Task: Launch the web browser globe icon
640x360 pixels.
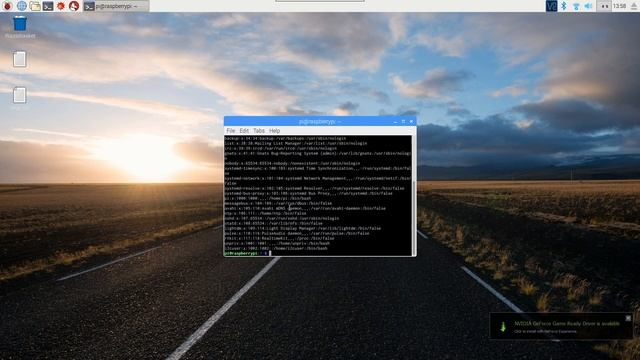Action: [x=22, y=6]
